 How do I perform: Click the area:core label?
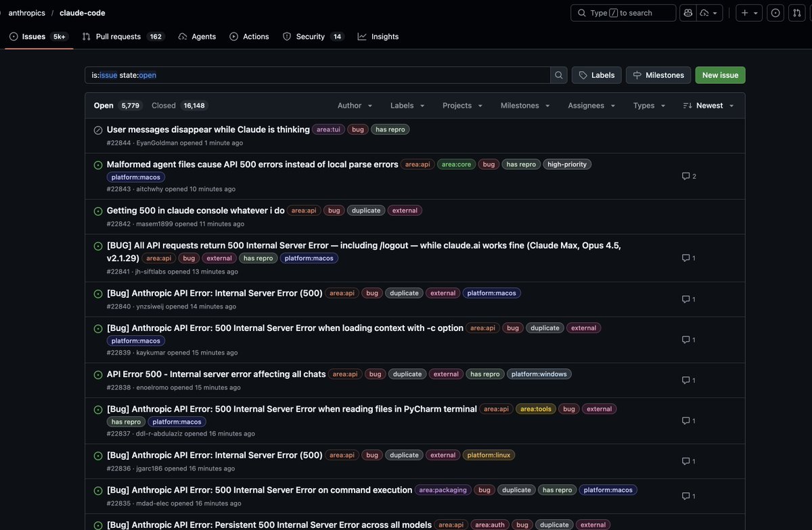click(456, 164)
